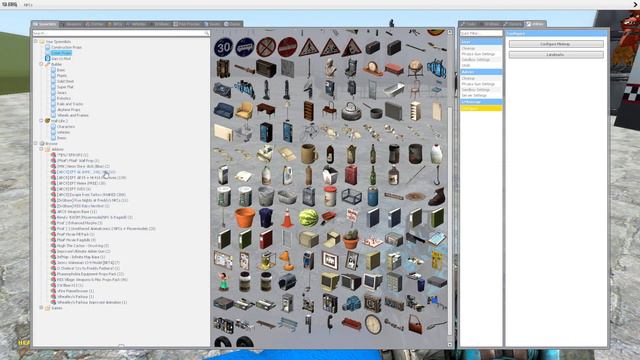
Task: Spawn the watermelon prop
Action: pyautogui.click(x=308, y=218)
